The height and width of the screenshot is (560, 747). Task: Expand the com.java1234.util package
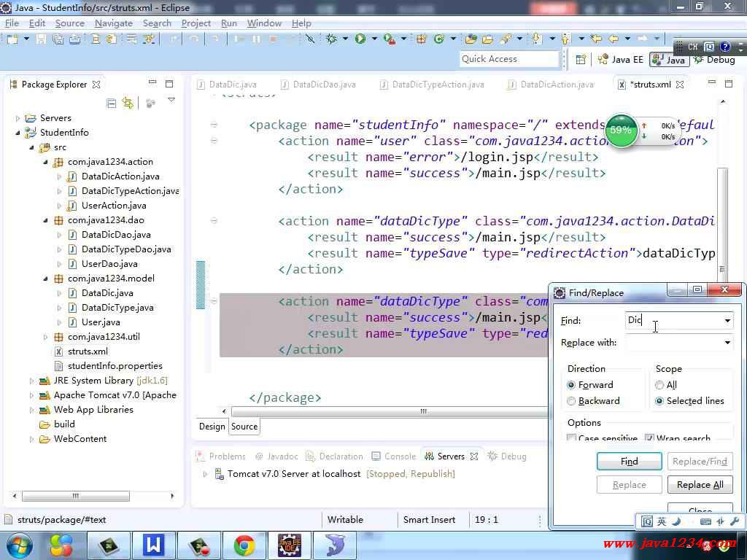tap(45, 337)
